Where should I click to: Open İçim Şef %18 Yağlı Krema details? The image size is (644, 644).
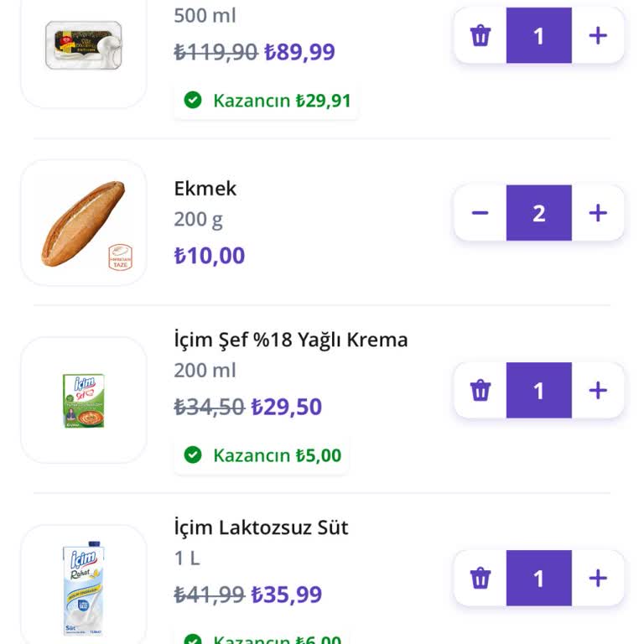point(291,340)
